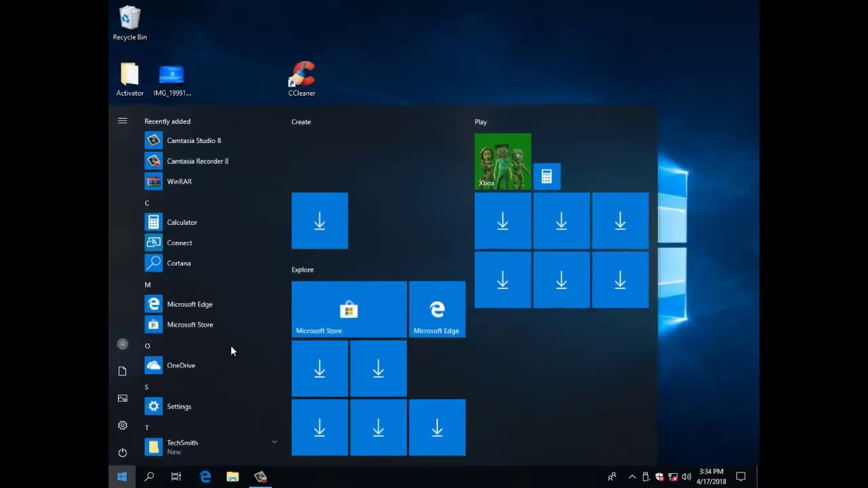The image size is (868, 488).
Task: Open Microsoft Edge from the taskbar
Action: [205, 477]
